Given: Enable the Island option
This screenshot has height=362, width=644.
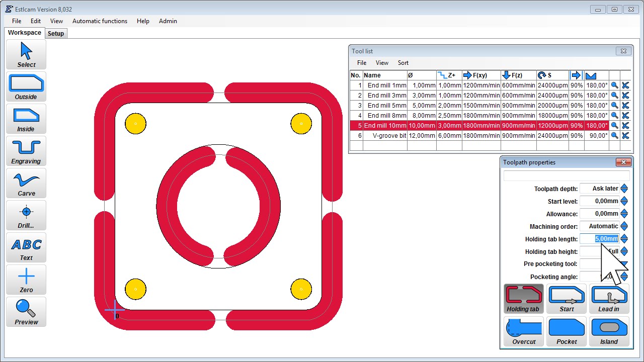Looking at the screenshot, I should coord(609,331).
